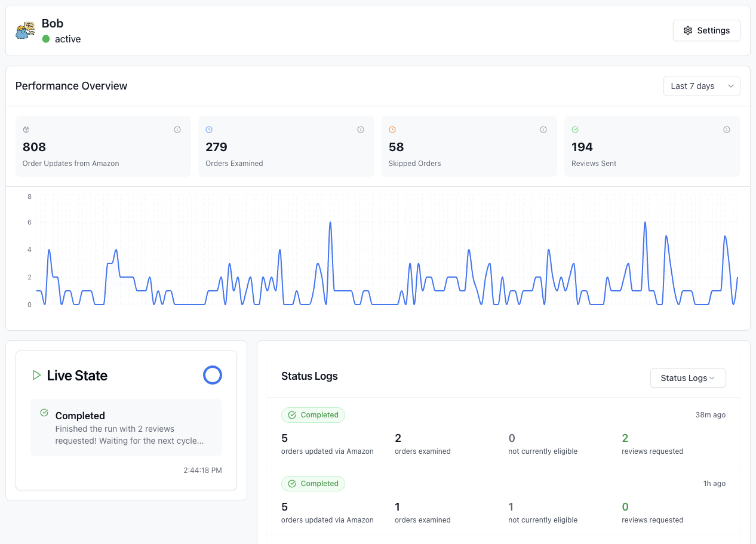The width and height of the screenshot is (756, 544).
Task: Click info icon on Orders Examined card
Action: tap(361, 130)
